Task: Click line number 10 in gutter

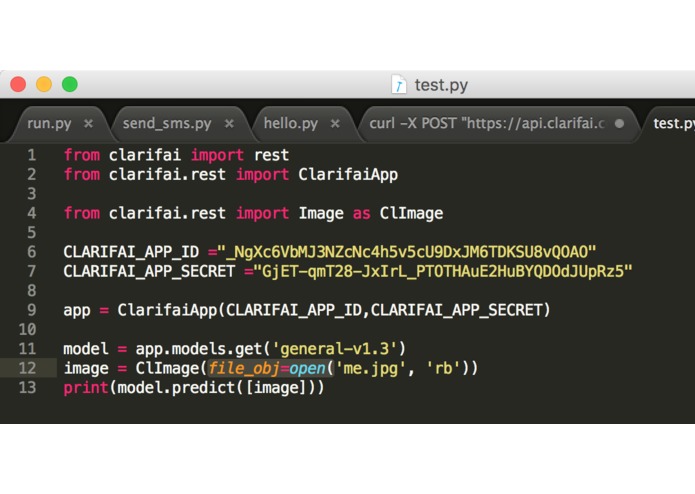Action: (27, 329)
